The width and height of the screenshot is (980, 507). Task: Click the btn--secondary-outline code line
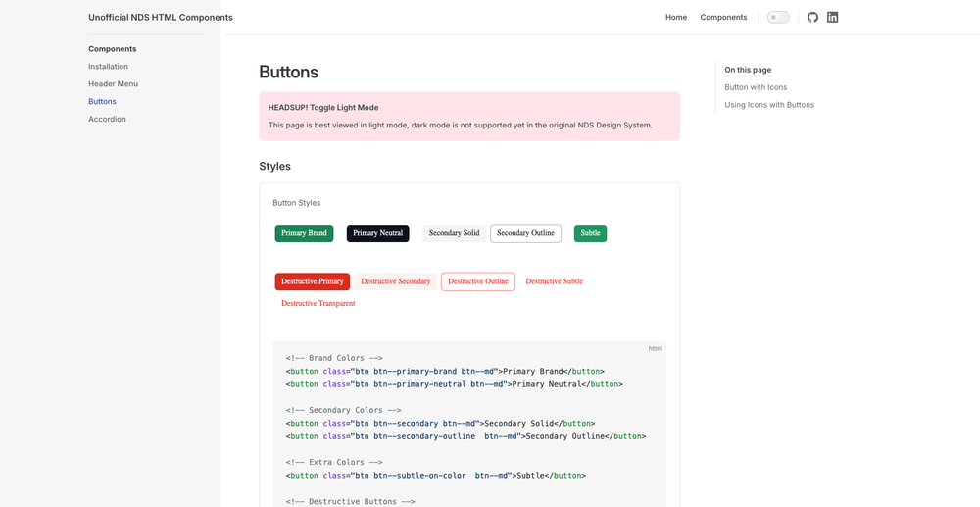[x=465, y=436]
